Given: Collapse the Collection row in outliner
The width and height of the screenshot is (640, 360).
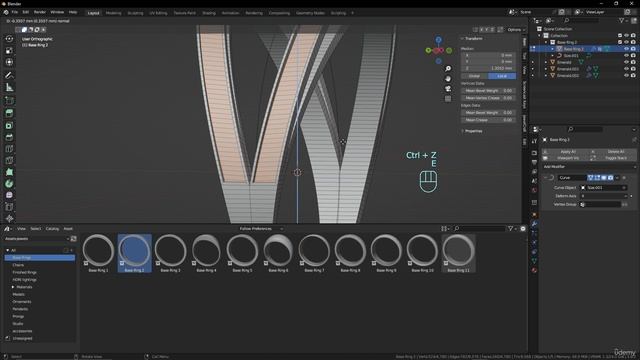Looking at the screenshot, I should pos(540,36).
